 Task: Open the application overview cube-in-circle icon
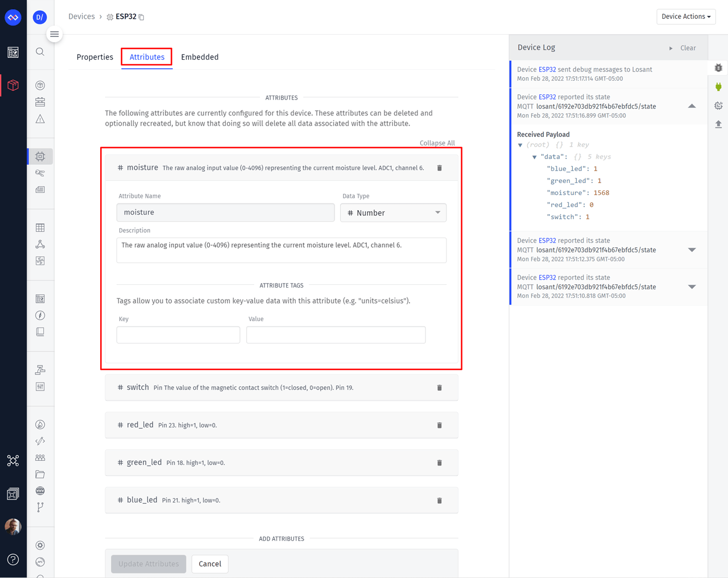point(40,85)
